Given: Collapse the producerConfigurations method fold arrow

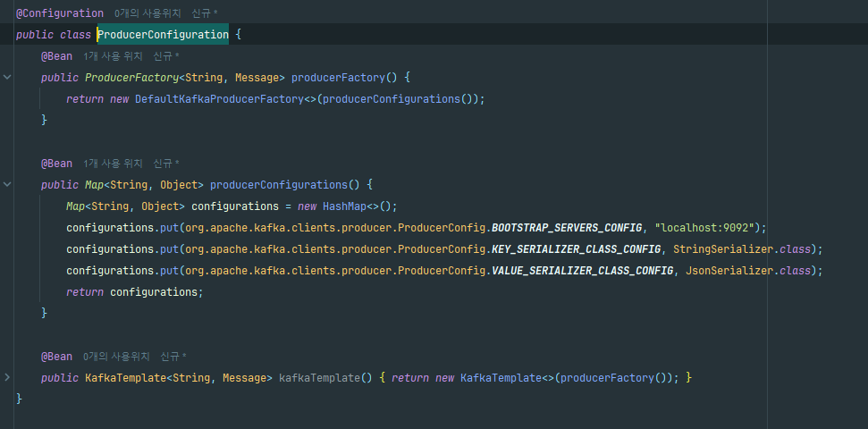Looking at the screenshot, I should [x=7, y=184].
